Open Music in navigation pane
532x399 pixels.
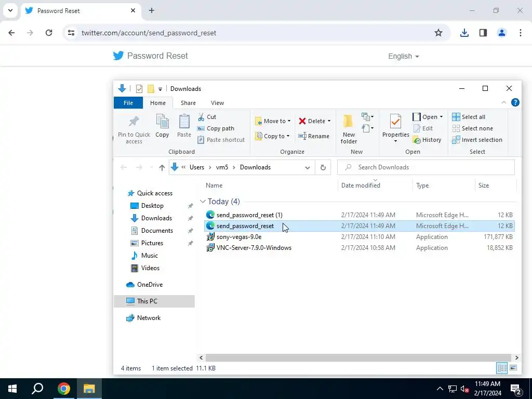[x=149, y=256]
